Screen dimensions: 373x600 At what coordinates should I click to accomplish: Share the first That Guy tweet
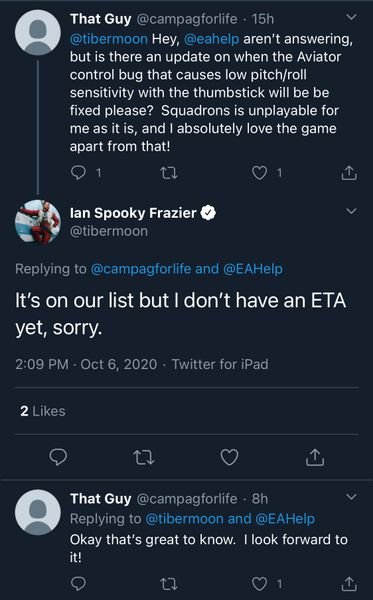coord(349,173)
